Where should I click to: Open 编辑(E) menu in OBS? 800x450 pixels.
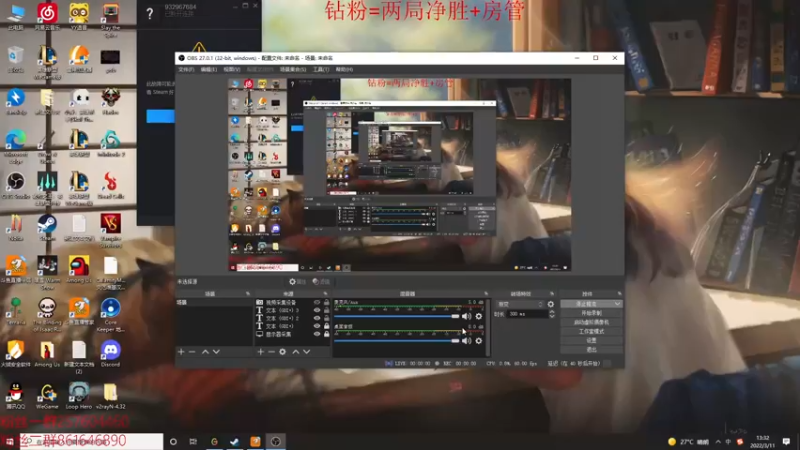(x=209, y=69)
